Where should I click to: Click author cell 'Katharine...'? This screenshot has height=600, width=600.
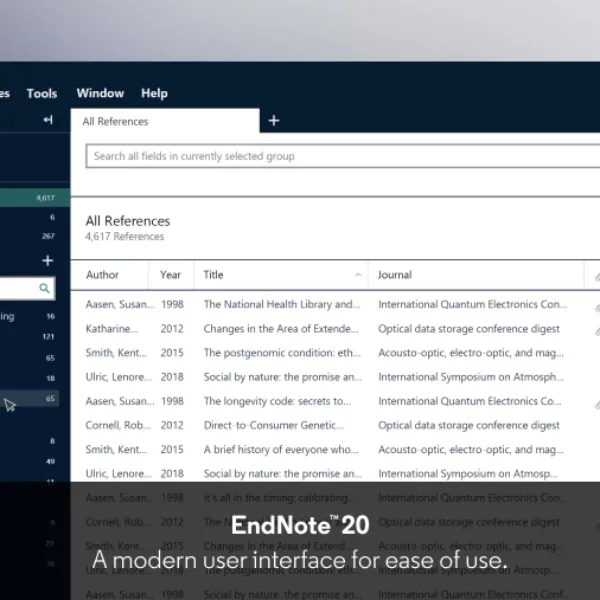click(112, 329)
